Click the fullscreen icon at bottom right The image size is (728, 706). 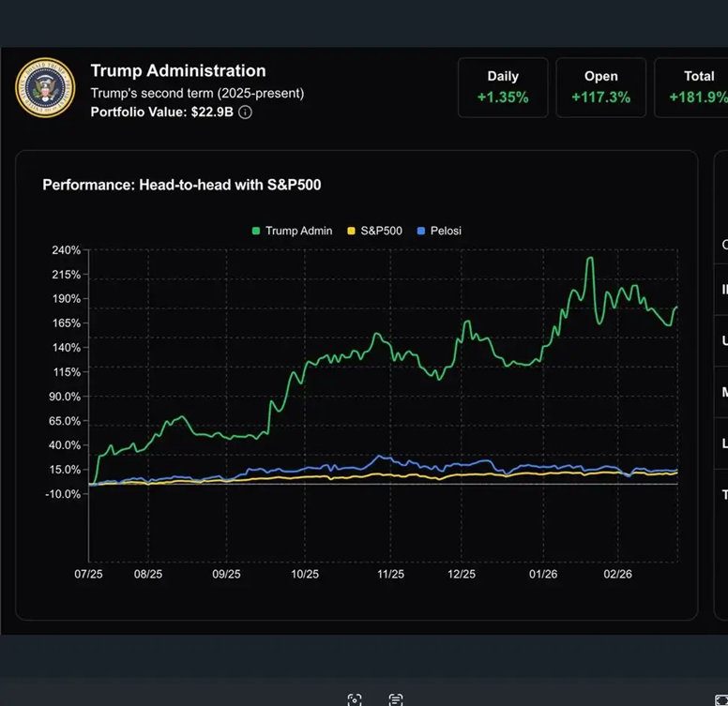721,699
